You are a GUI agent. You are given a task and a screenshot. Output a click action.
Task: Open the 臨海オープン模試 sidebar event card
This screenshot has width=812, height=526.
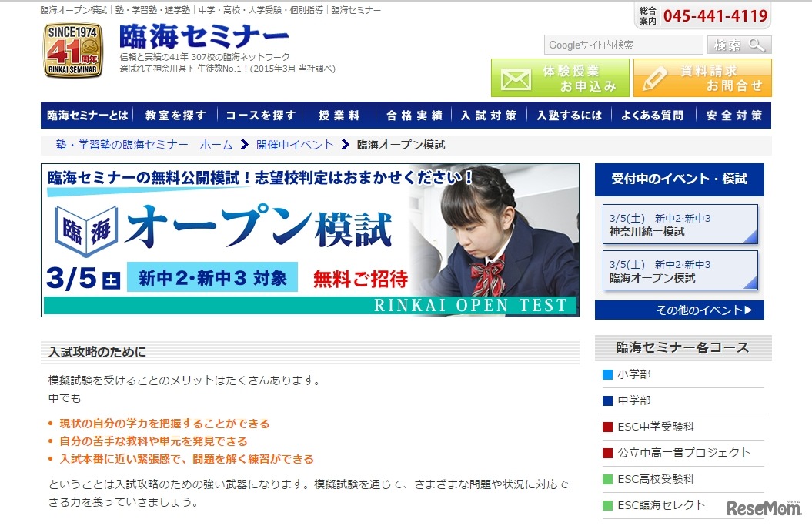pyautogui.click(x=680, y=270)
